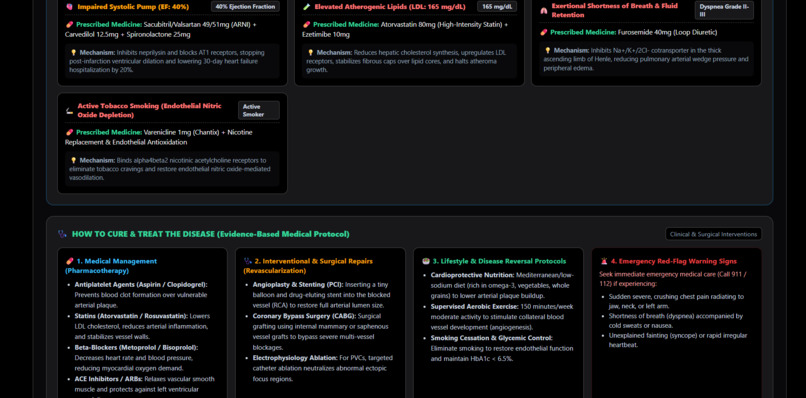Click the 165 mg/dL badge
The width and height of the screenshot is (806, 398).
[x=497, y=6]
